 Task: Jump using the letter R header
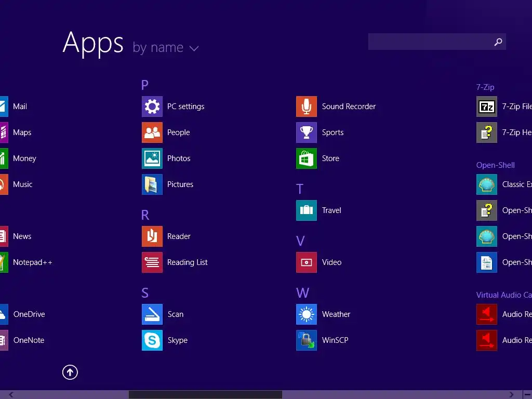[145, 215]
